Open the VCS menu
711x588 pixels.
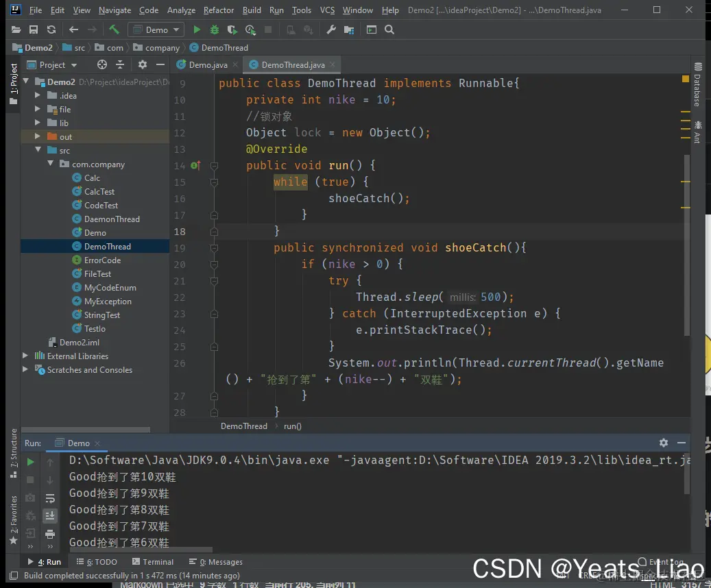327,10
